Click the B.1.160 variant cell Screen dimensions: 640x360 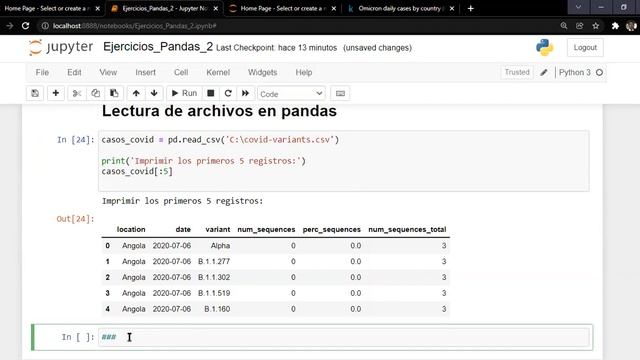click(217, 309)
